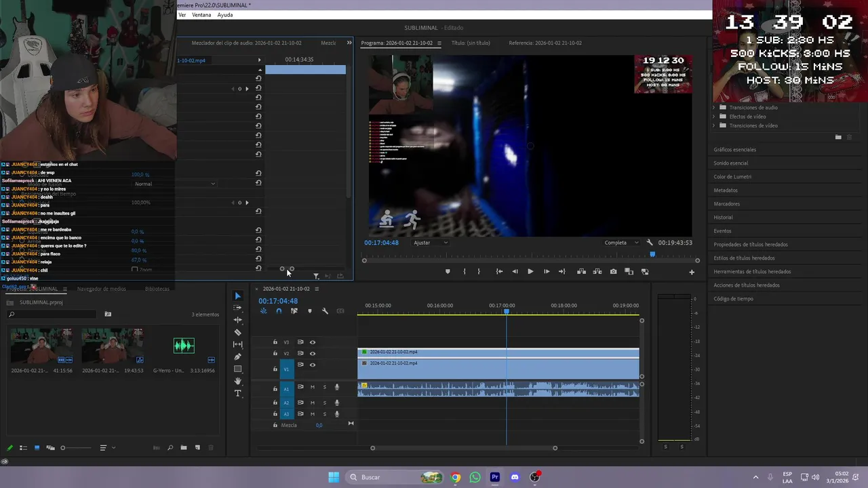Screen dimensions: 868x488
Task: Open the Completa playback resolution dropdown
Action: pyautogui.click(x=621, y=243)
